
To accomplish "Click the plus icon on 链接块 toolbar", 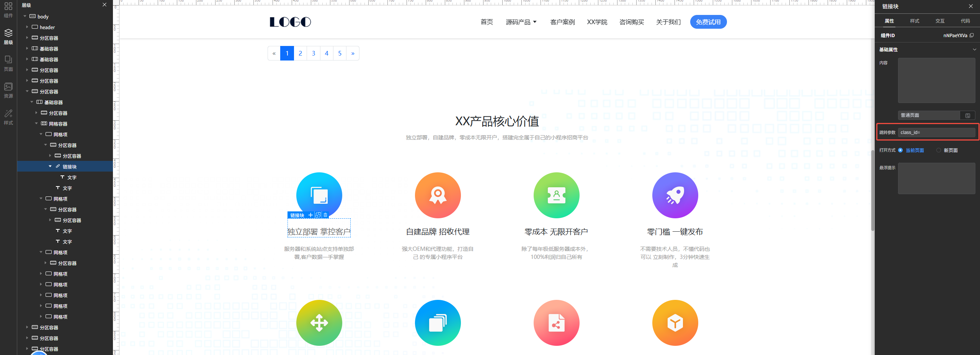I will click(310, 215).
